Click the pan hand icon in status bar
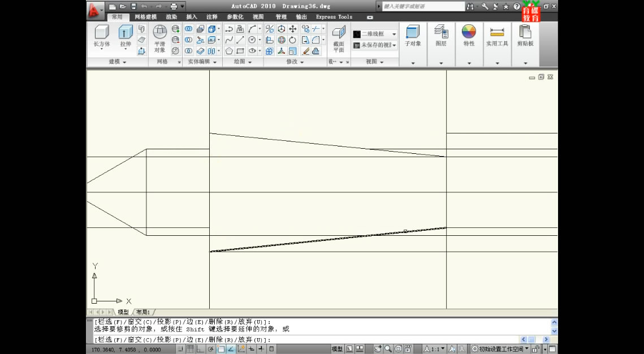 tap(378, 349)
